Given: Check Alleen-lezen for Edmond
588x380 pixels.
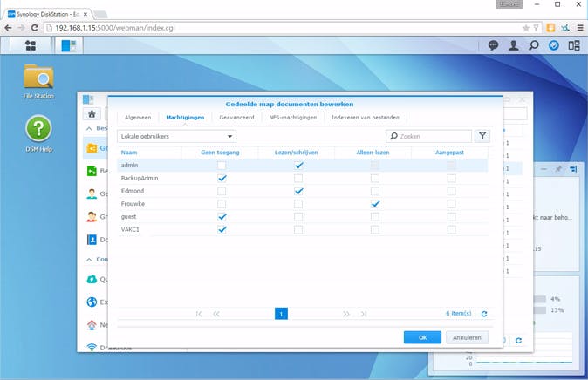Looking at the screenshot, I should 375,191.
